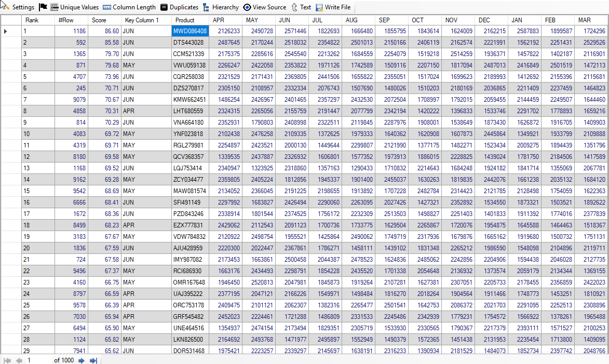609x364 pixels.
Task: Open the Column Length tool
Action: click(x=129, y=7)
